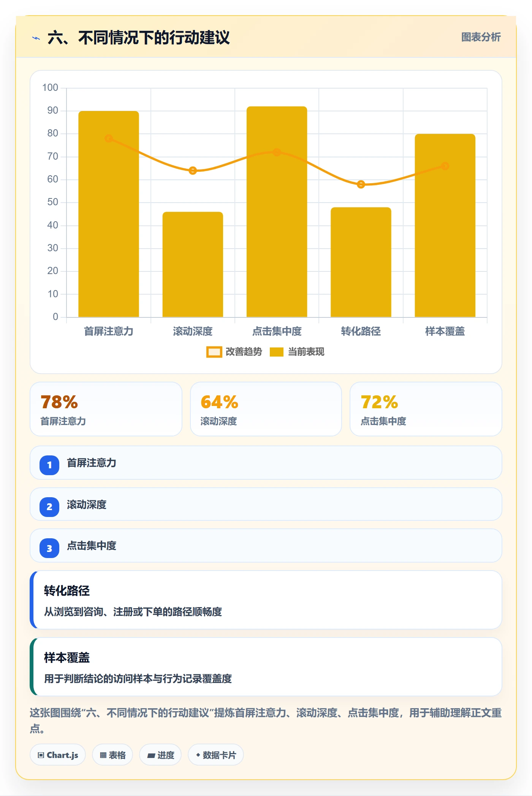The image size is (532, 796).
Task: Click the 进度 tag chip
Action: click(160, 755)
